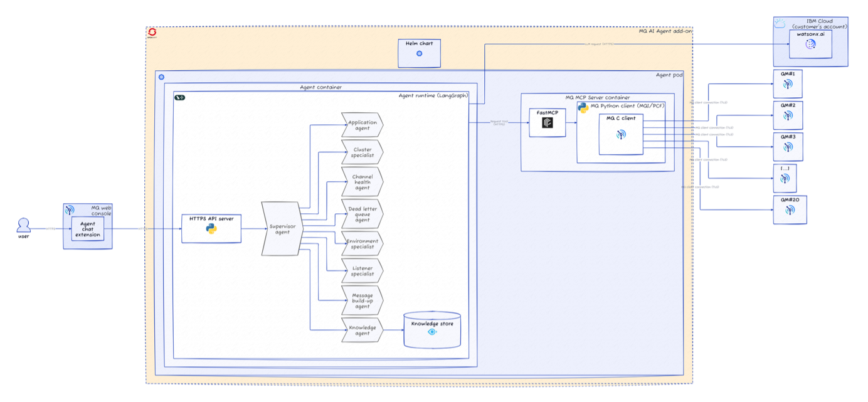Select the Supervisor agent shape
868x402 pixels.
point(282,228)
